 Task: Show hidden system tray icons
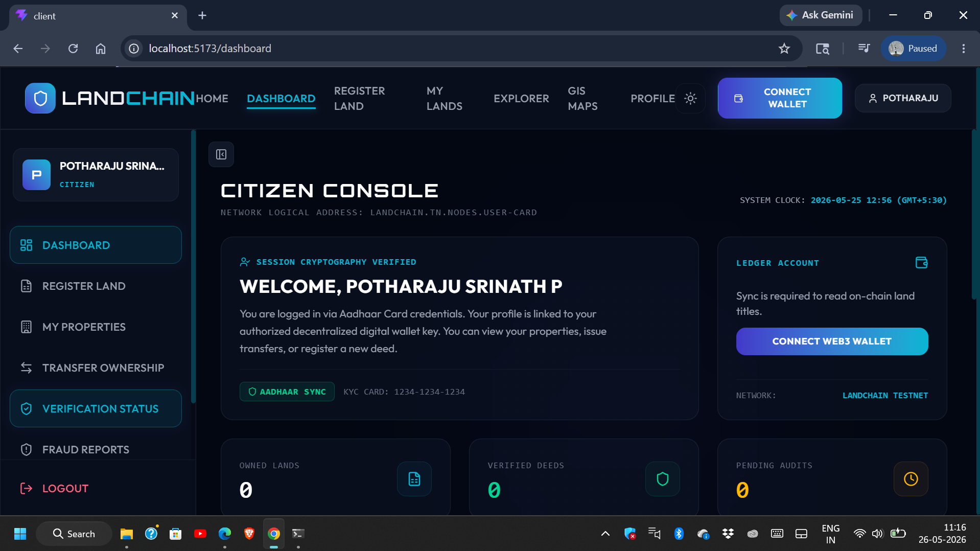(605, 534)
